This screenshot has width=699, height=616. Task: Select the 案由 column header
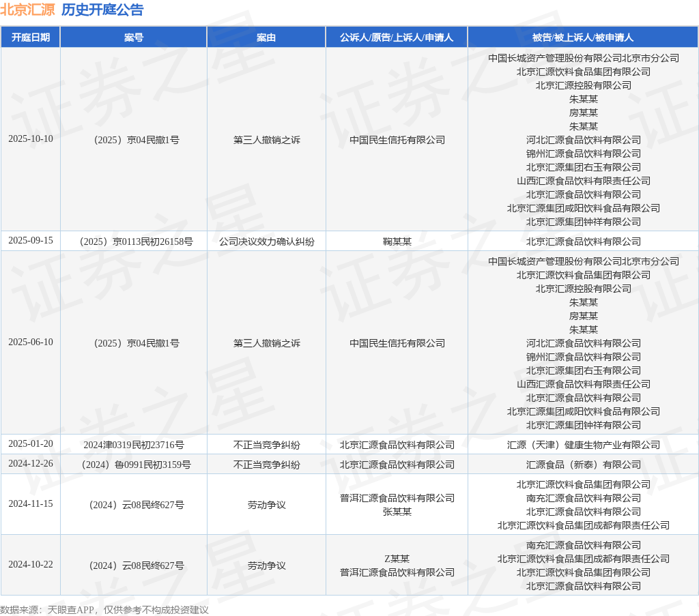coord(266,38)
